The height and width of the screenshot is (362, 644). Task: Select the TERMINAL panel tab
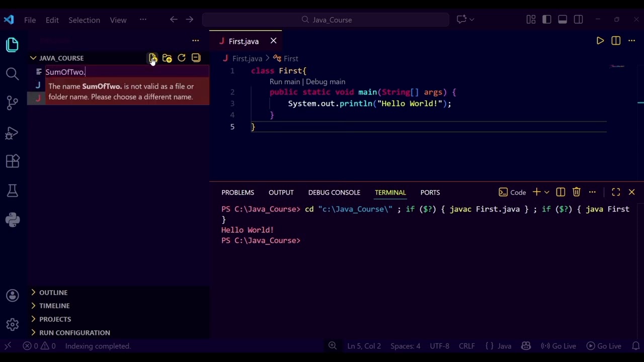tap(390, 192)
